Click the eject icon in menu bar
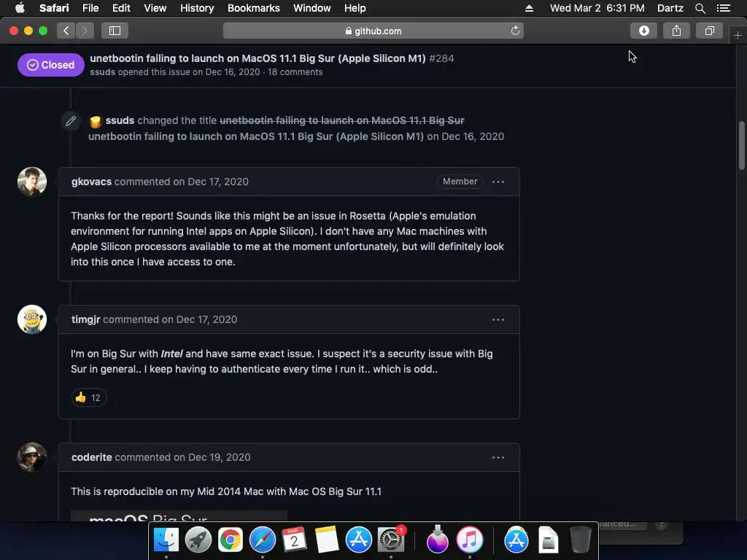 point(530,8)
